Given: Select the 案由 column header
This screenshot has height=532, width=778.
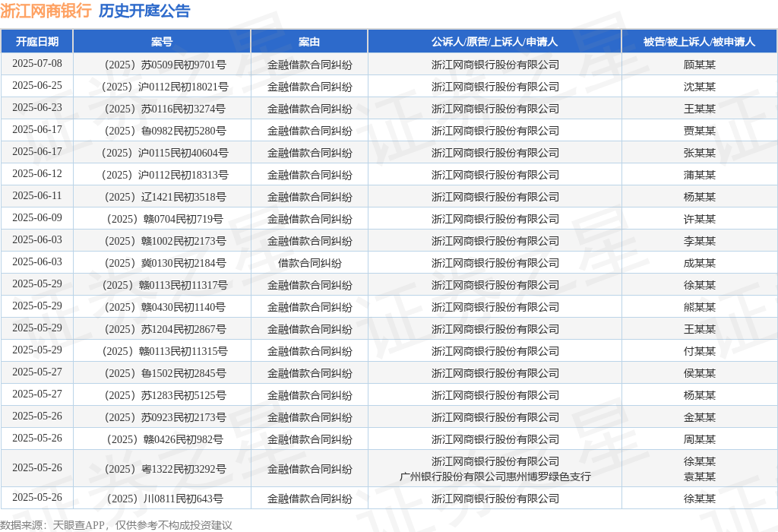Looking at the screenshot, I should click(x=309, y=42).
